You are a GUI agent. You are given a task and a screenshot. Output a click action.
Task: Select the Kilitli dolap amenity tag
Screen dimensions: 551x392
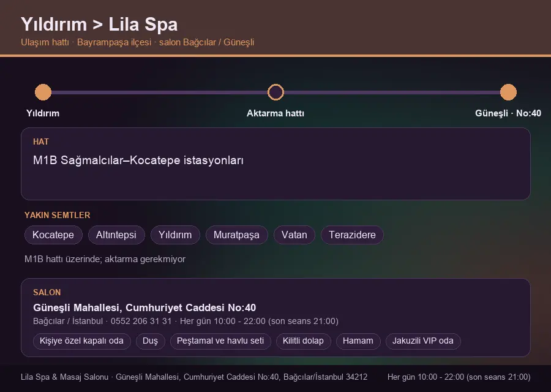303,341
